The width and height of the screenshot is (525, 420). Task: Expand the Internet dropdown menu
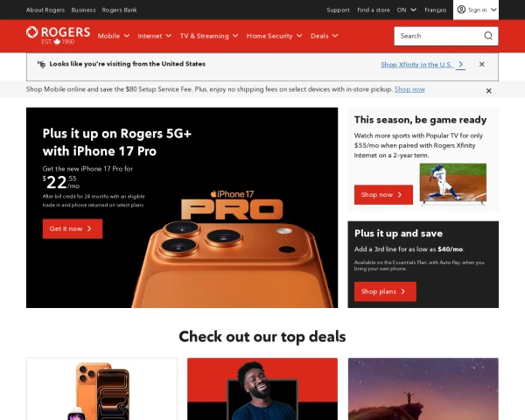coord(154,36)
